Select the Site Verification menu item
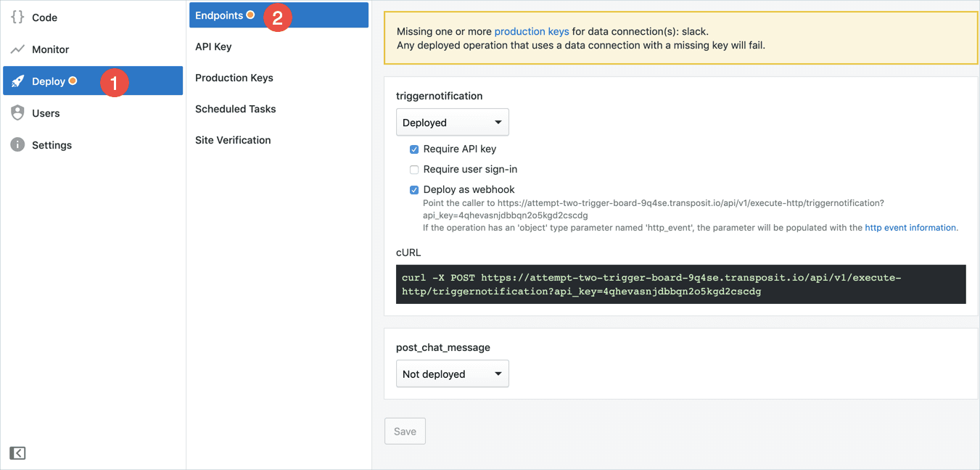Screen dimensions: 980x470 (233, 140)
